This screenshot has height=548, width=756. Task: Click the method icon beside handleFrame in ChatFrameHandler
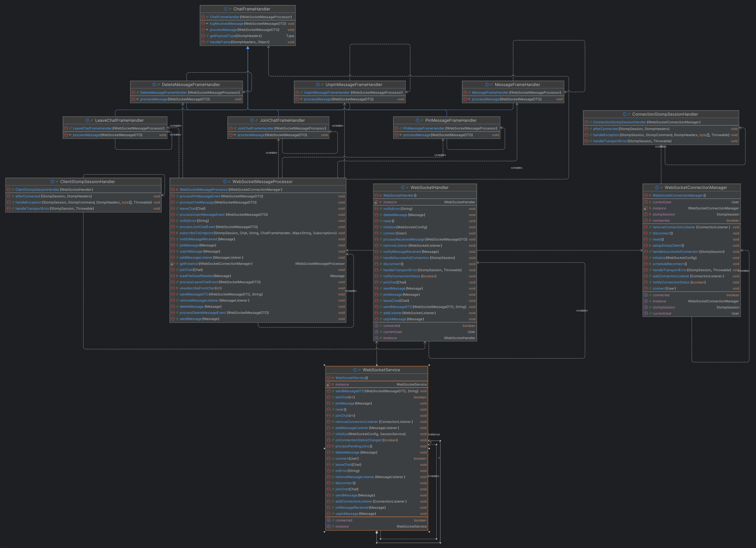pyautogui.click(x=203, y=42)
